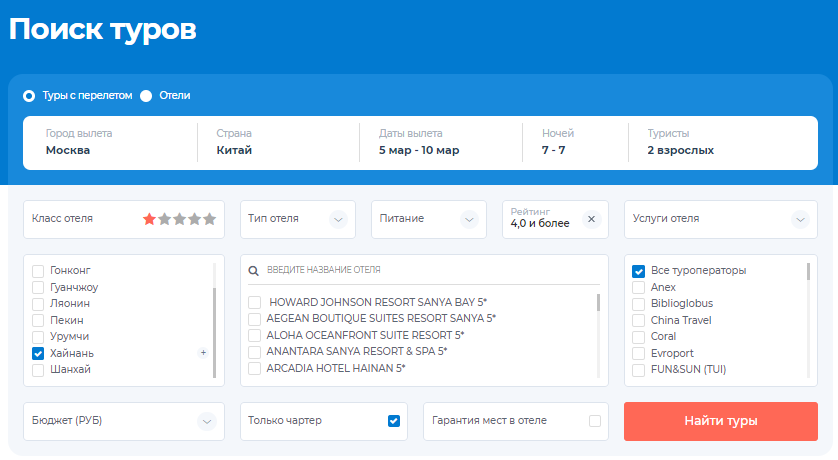
Task: Click the tour operators list scrollbar
Action: [x=808, y=271]
